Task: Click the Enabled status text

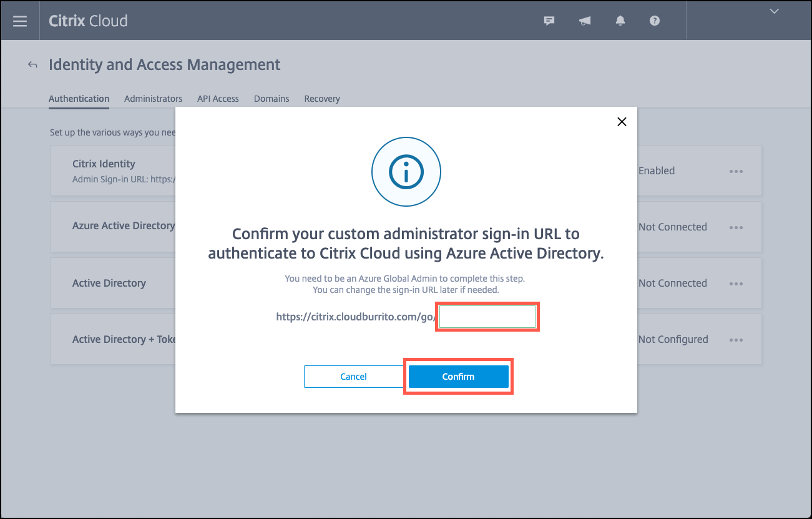Action: click(x=657, y=171)
